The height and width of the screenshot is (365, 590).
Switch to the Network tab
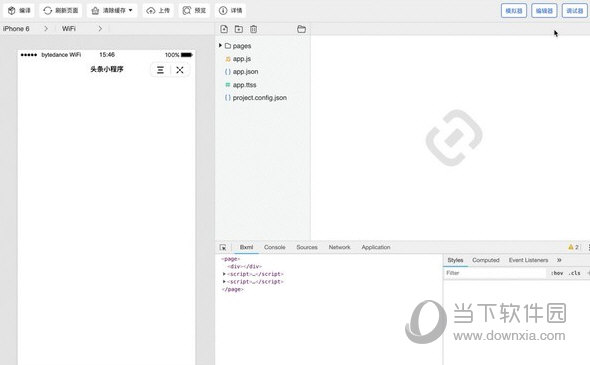click(339, 247)
